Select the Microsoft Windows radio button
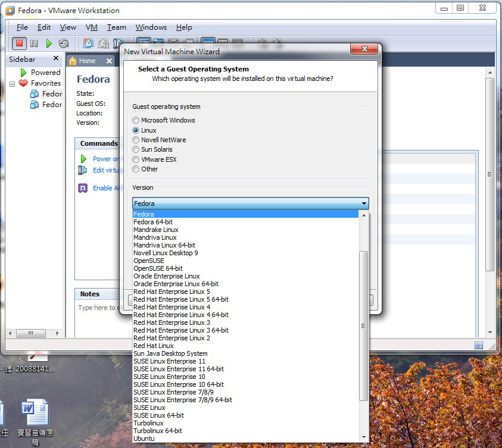 136,120
